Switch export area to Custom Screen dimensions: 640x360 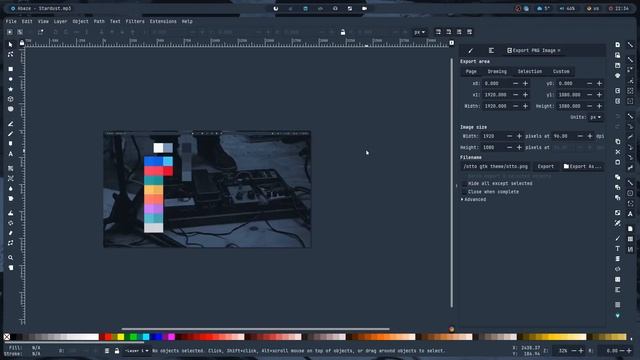coord(561,71)
